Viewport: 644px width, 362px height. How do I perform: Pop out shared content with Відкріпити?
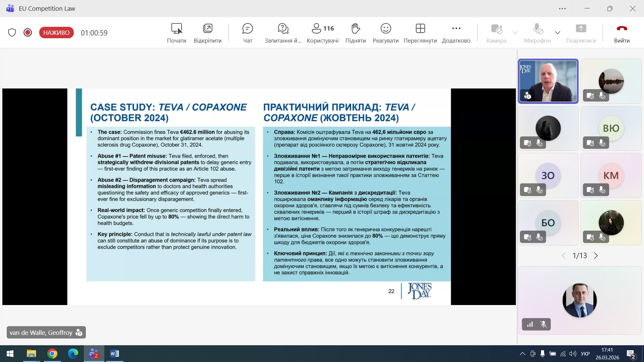tap(208, 33)
